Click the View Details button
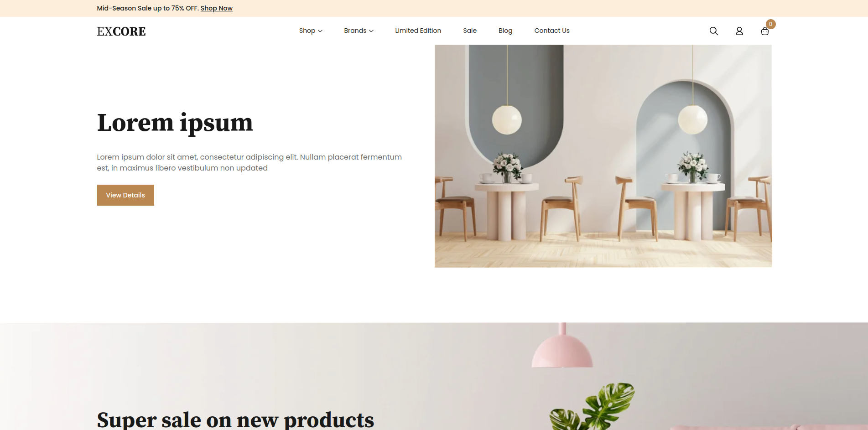The height and width of the screenshot is (430, 868). 125,195
